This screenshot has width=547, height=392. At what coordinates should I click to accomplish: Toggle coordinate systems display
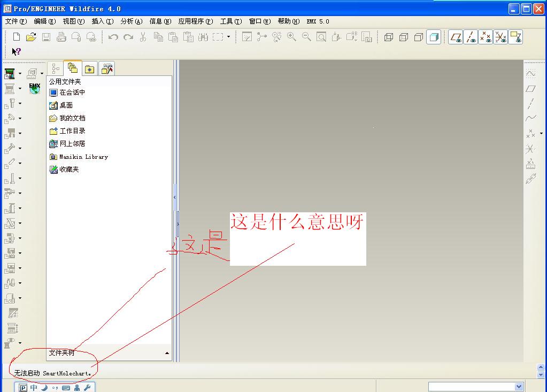click(x=500, y=37)
